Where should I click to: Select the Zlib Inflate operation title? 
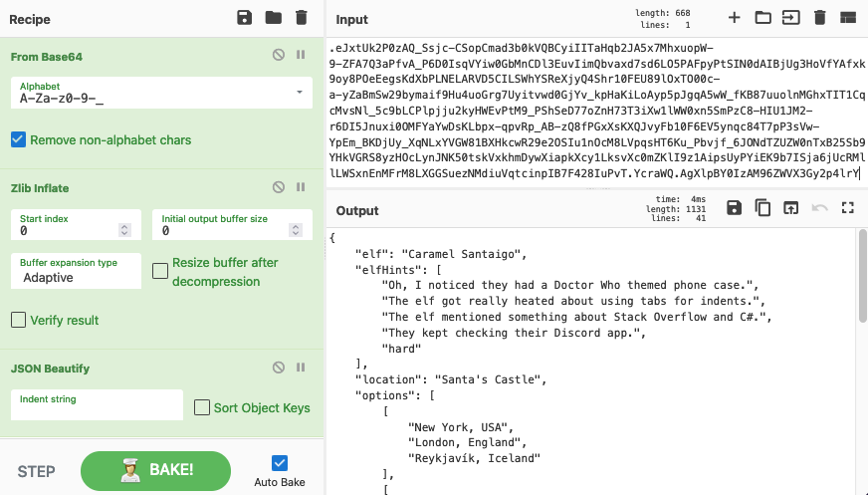tap(40, 188)
